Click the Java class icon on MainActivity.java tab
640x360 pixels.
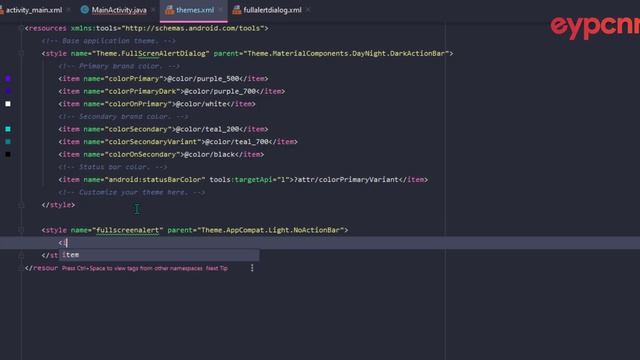pyautogui.click(x=84, y=10)
